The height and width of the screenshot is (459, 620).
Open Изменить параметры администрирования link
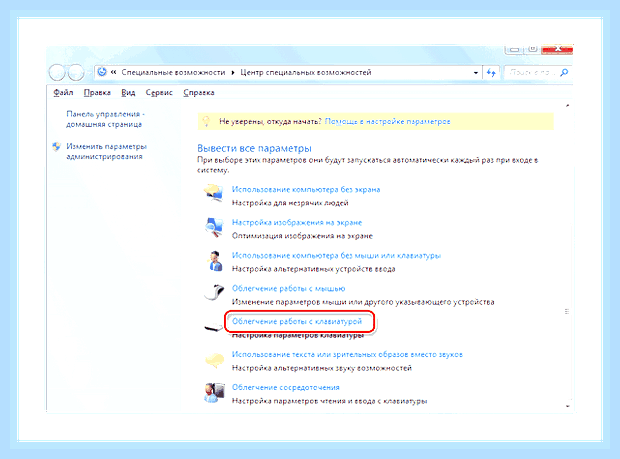pos(106,151)
